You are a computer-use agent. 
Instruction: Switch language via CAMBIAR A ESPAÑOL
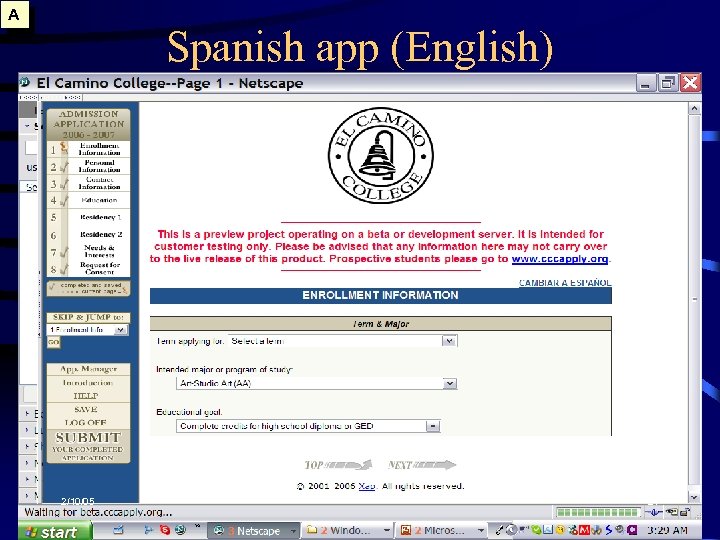pos(565,283)
